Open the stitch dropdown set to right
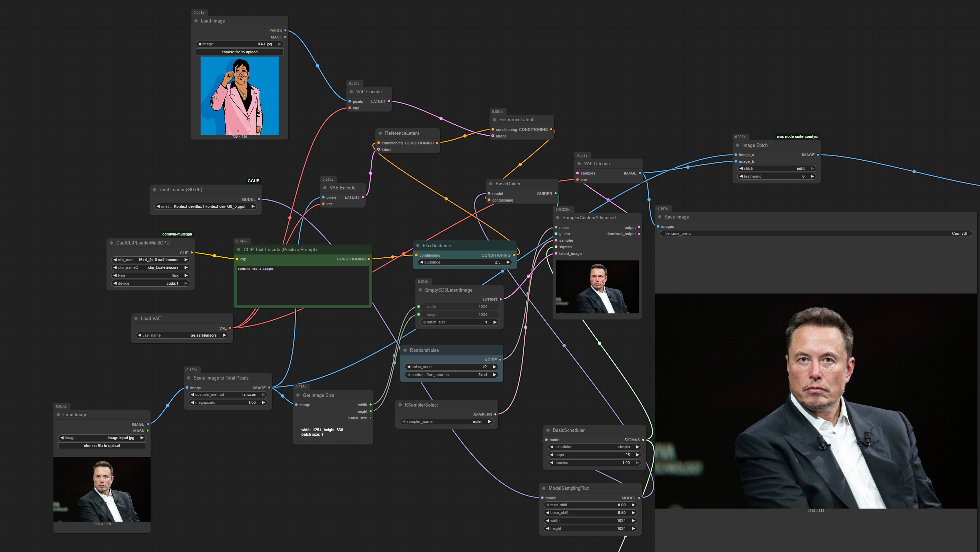This screenshot has width=980, height=552. [x=777, y=169]
